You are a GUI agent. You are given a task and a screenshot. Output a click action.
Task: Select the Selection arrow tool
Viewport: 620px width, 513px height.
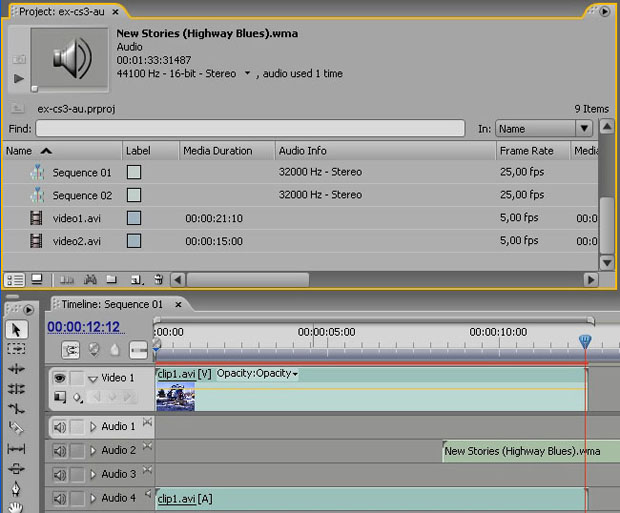(16, 329)
